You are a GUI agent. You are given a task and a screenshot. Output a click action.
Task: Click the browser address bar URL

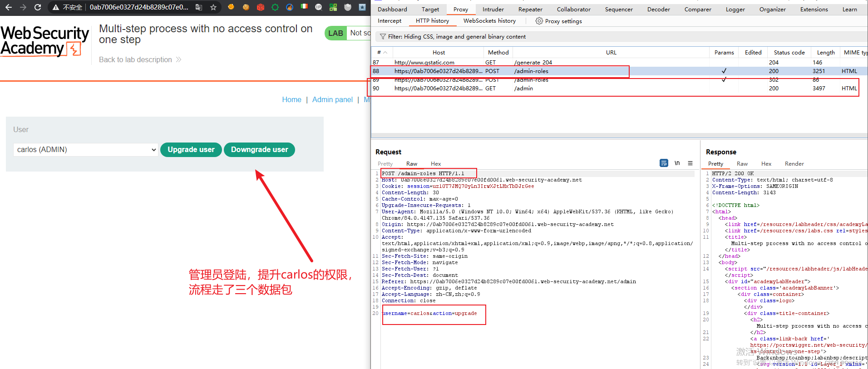[x=139, y=7]
